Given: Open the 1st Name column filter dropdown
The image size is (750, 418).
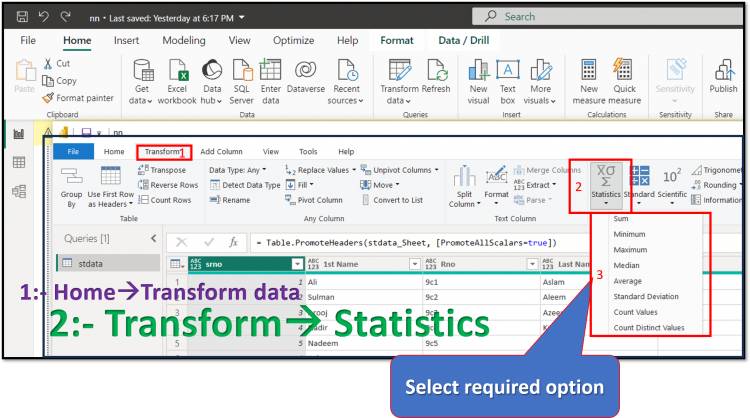Looking at the screenshot, I should (415, 264).
